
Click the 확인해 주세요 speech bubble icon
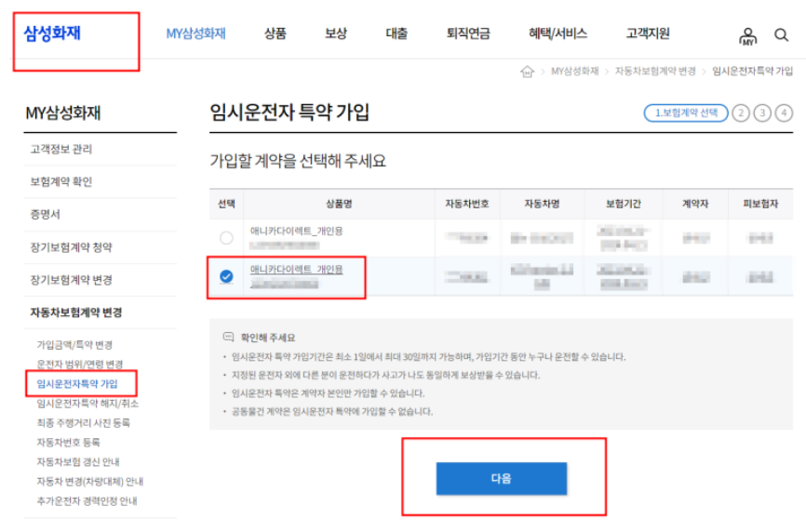pyautogui.click(x=228, y=337)
